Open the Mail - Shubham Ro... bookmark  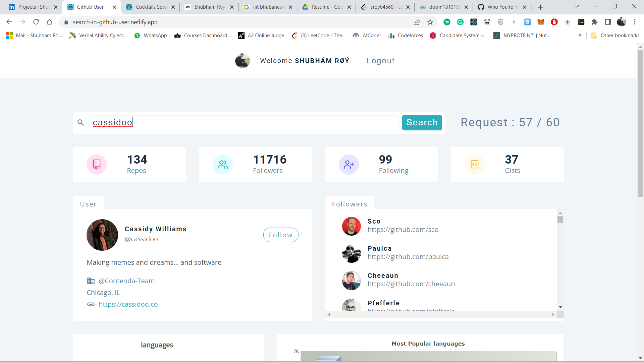pos(34,36)
